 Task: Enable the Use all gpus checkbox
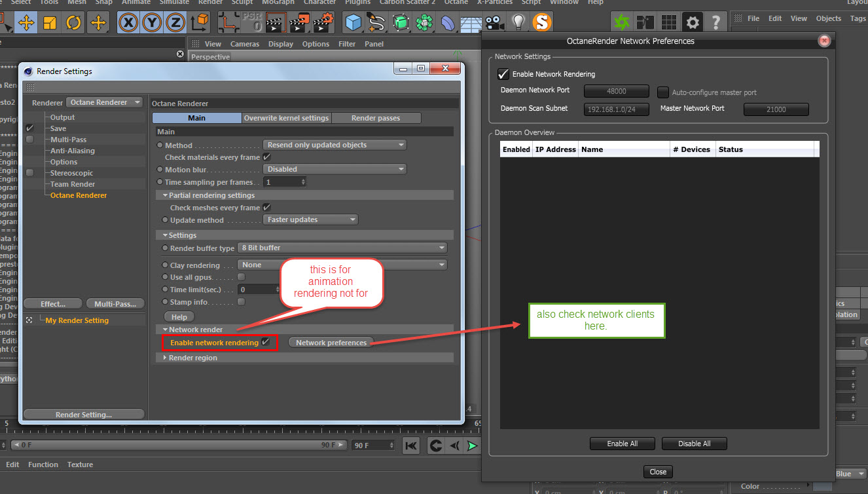[x=241, y=277]
